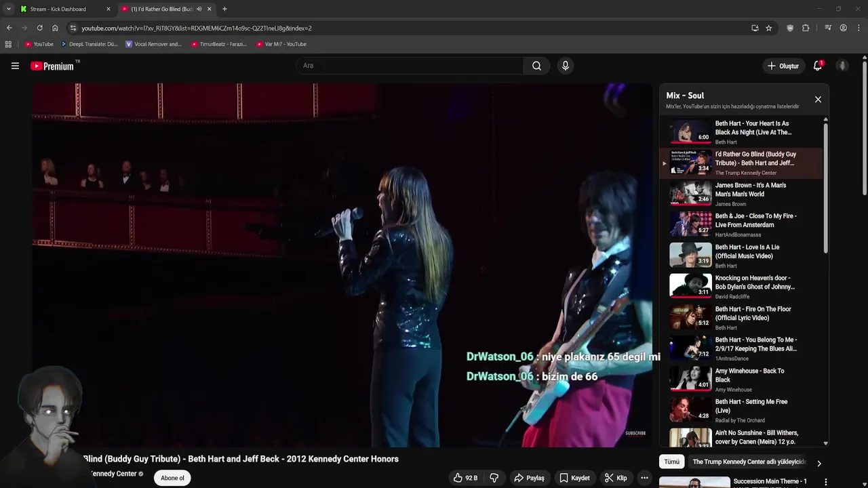The image size is (868, 488).
Task: Close the Mix - Soul playlist panel
Action: pyautogui.click(x=818, y=100)
